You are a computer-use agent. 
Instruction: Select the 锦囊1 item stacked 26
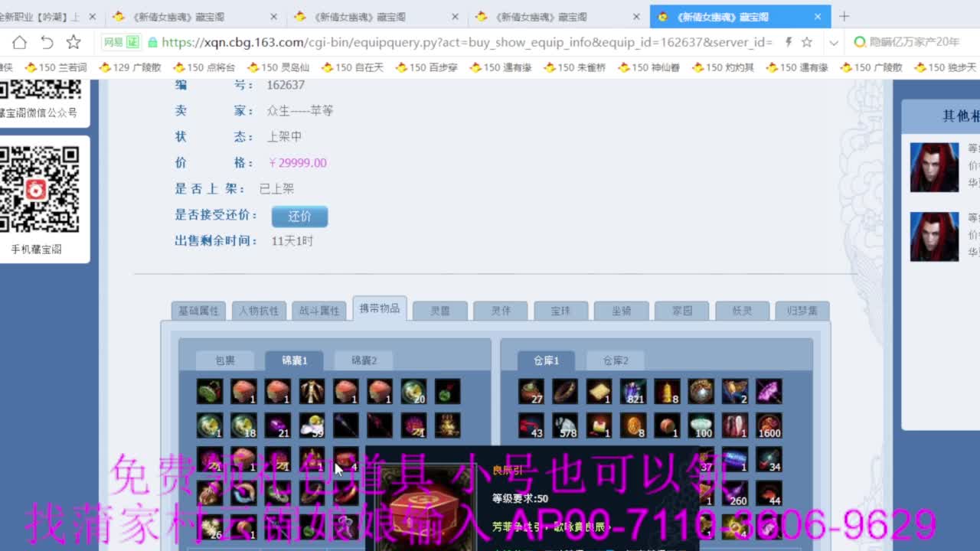click(x=210, y=526)
